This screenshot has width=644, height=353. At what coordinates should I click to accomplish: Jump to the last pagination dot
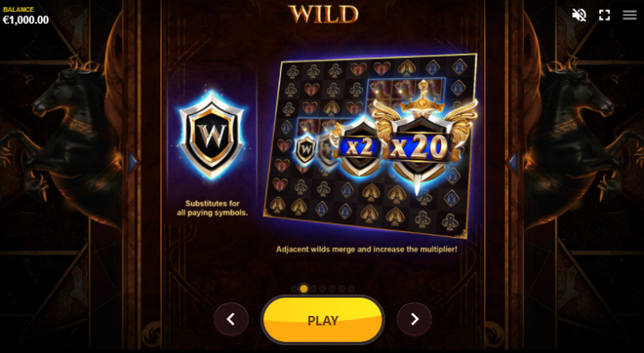(x=351, y=289)
